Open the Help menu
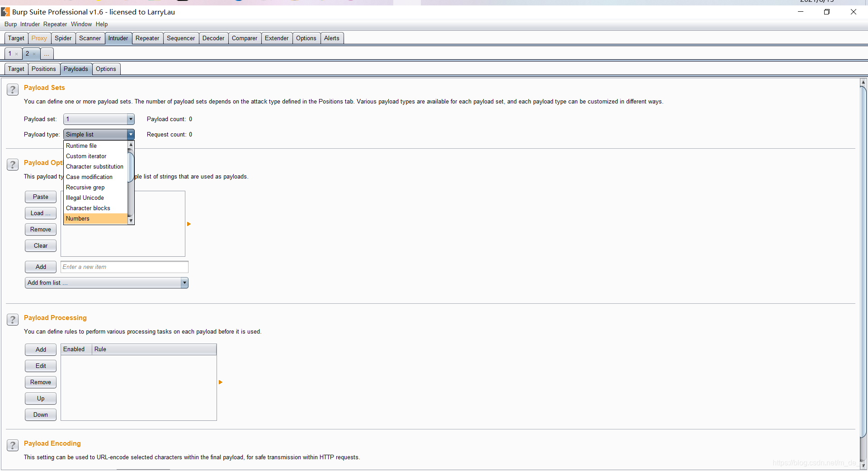Screen dimensions: 868x471 click(102, 24)
